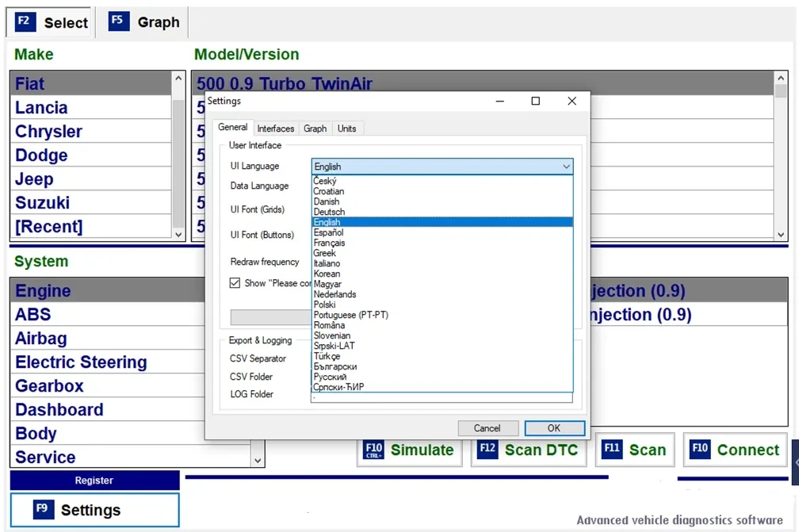
Task: Start Scan DTC
Action: pos(528,450)
